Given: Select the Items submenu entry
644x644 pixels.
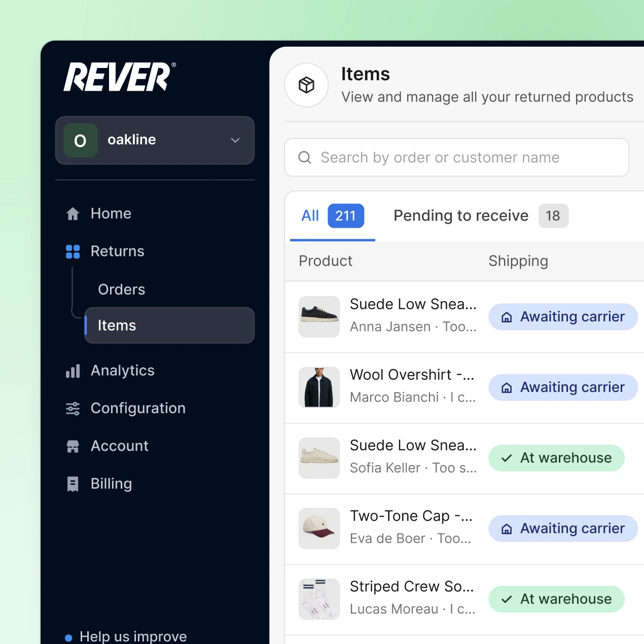Looking at the screenshot, I should coord(169,326).
